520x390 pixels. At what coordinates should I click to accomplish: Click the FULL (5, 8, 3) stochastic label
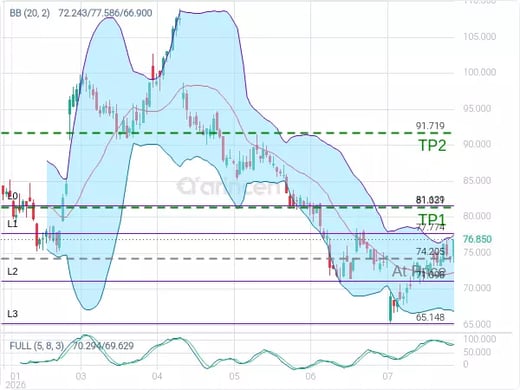point(36,346)
